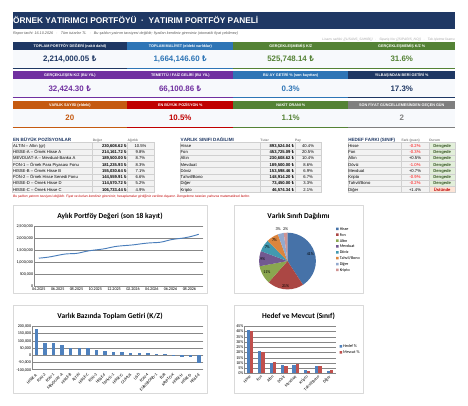Select the HISSE-D – Örnek Hisse D row
Screen dimensions: 468x406
pos(84,183)
